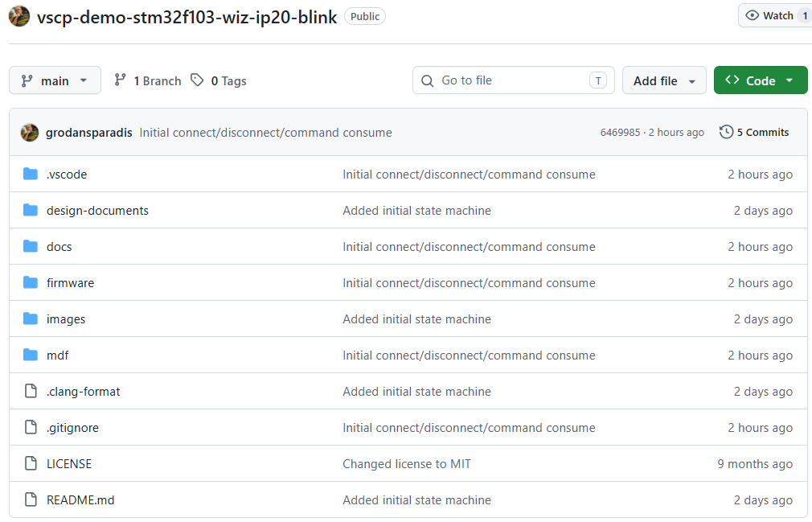Open the README.md file name
The height and width of the screenshot is (522, 812).
[x=80, y=500]
